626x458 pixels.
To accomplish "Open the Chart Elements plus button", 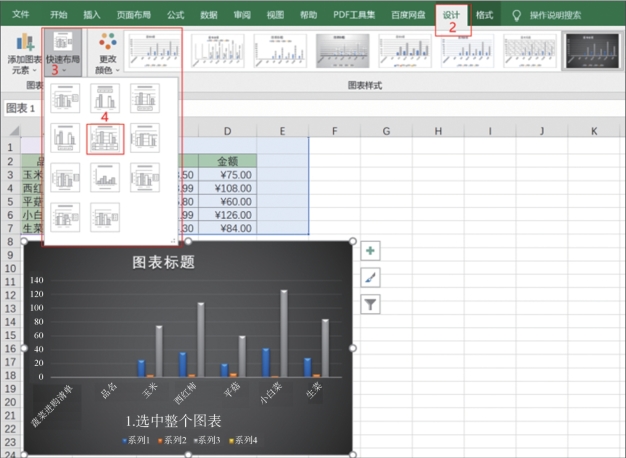I will [x=370, y=251].
